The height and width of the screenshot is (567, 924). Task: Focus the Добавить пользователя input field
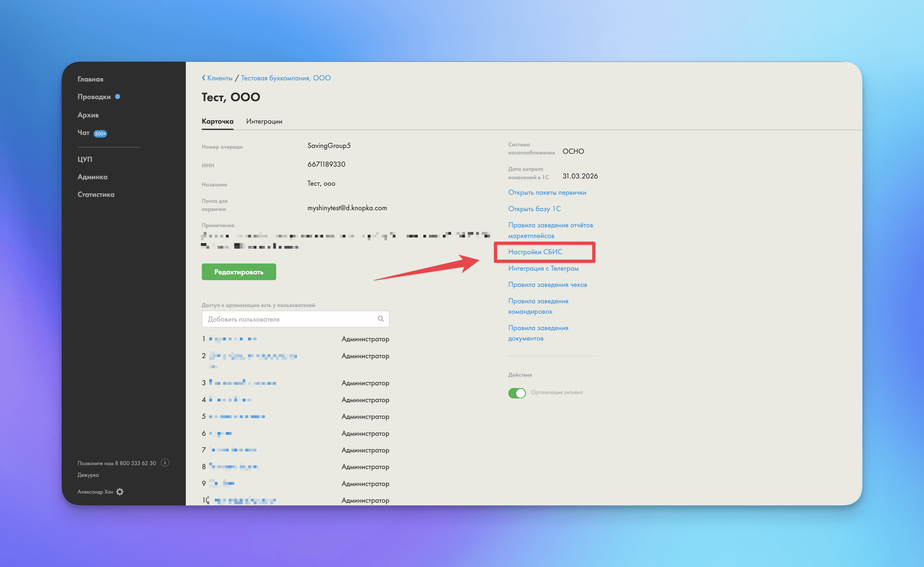tap(289, 319)
